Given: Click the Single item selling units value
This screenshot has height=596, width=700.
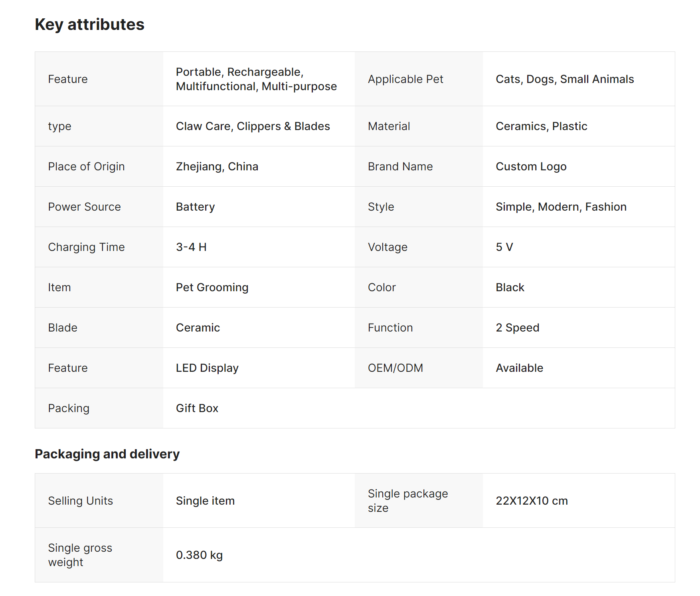Looking at the screenshot, I should 205,501.
